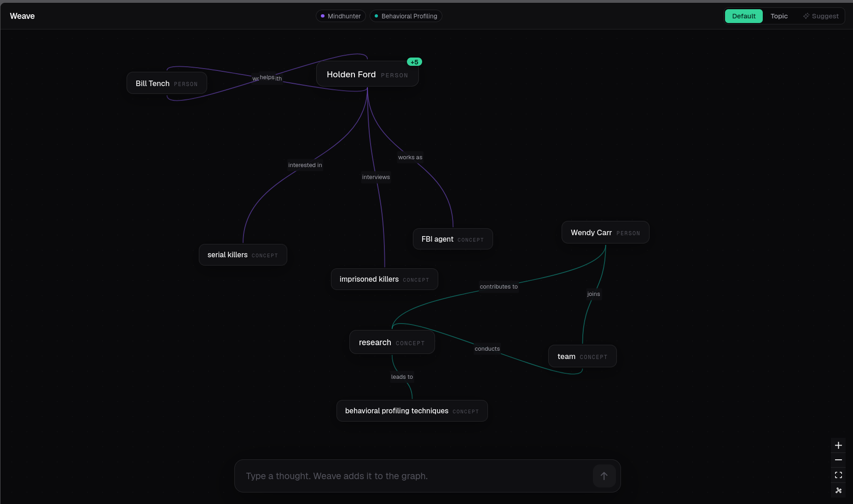The image size is (853, 504).
Task: Open Suggest mode
Action: tap(821, 16)
